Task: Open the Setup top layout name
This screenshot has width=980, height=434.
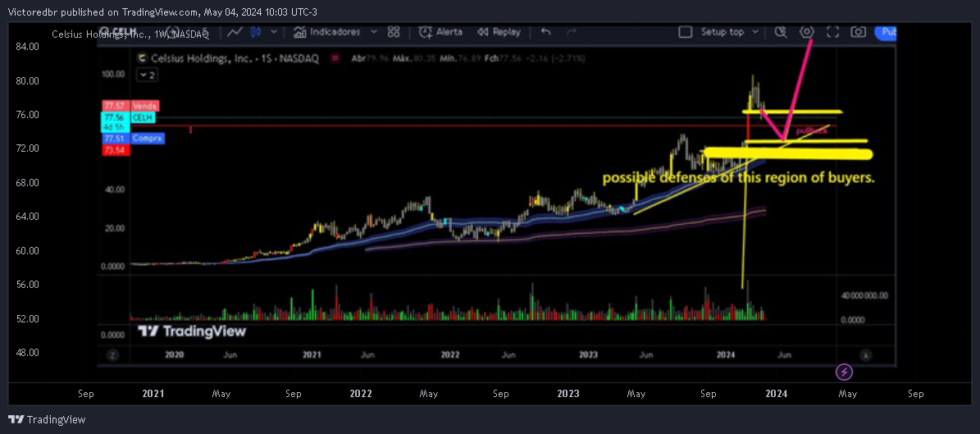Action: [722, 32]
